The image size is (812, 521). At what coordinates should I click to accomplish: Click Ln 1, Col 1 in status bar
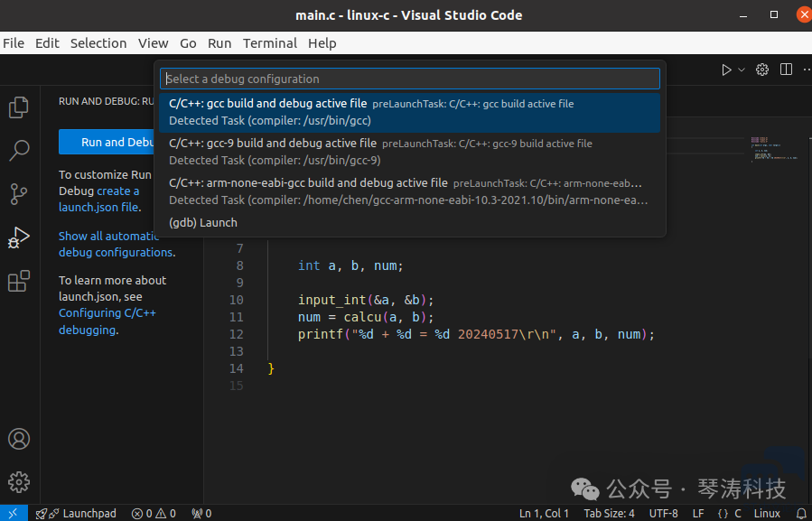click(544, 513)
